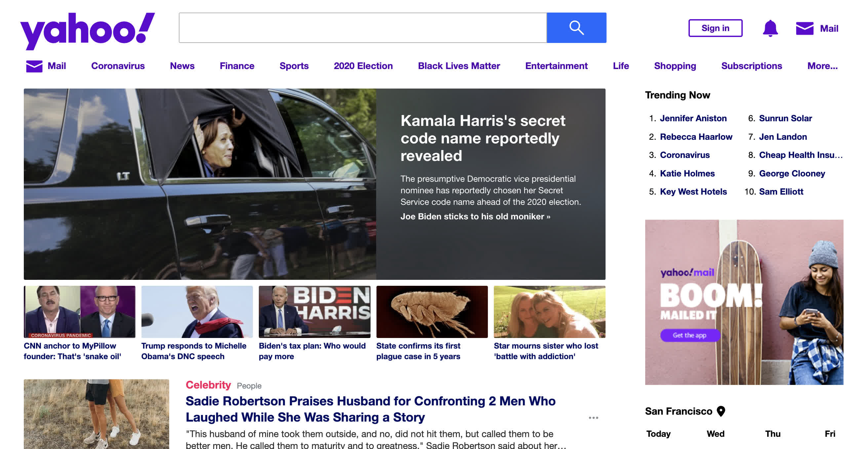Expand the More... navigation menu
Screen dimensions: 868x449
pos(822,66)
